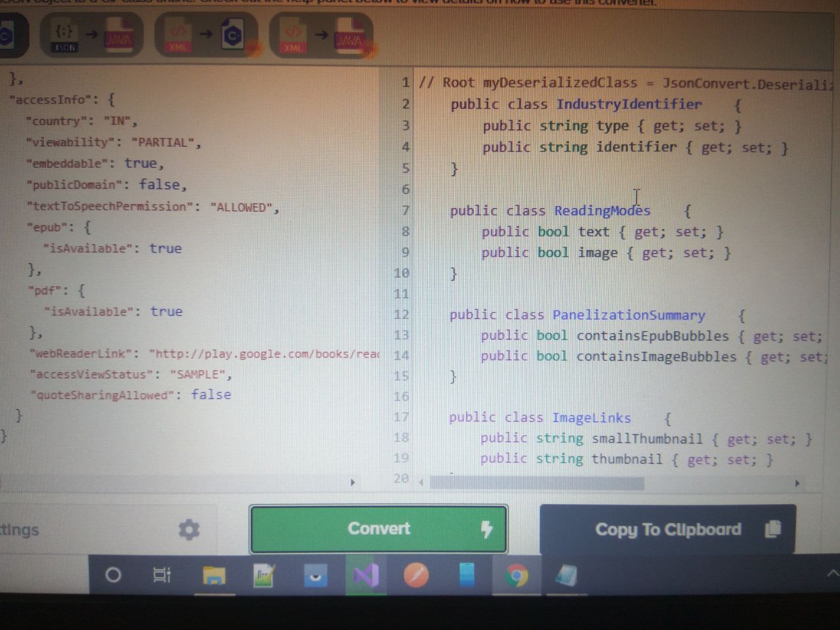Click the "public bool text" property line
This screenshot has height=630, width=840.
pos(602,232)
